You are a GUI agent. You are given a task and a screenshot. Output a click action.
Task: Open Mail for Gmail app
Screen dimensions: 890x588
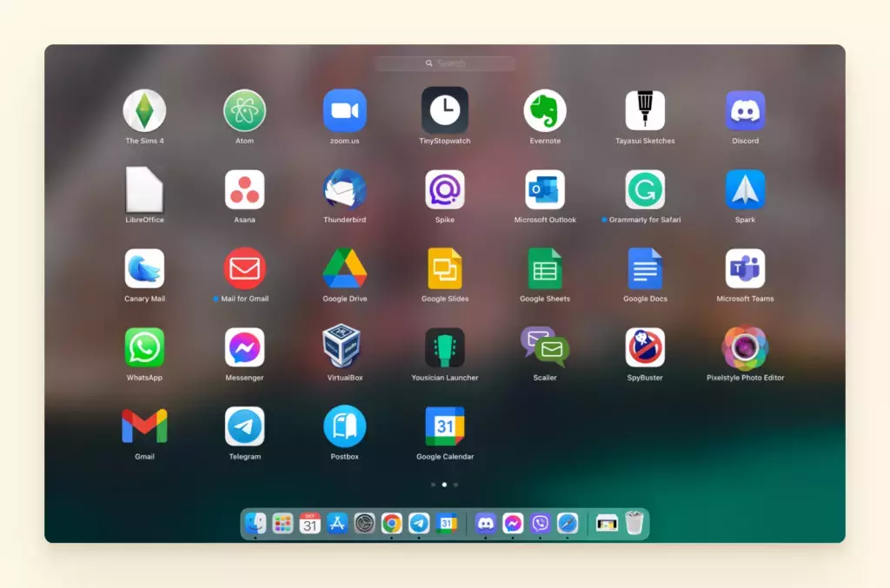[x=244, y=268]
